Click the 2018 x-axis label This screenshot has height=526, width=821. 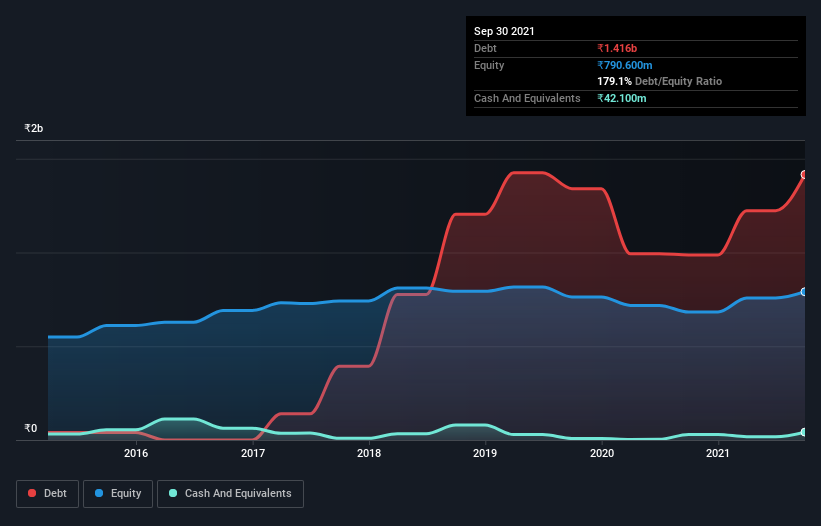click(x=369, y=453)
